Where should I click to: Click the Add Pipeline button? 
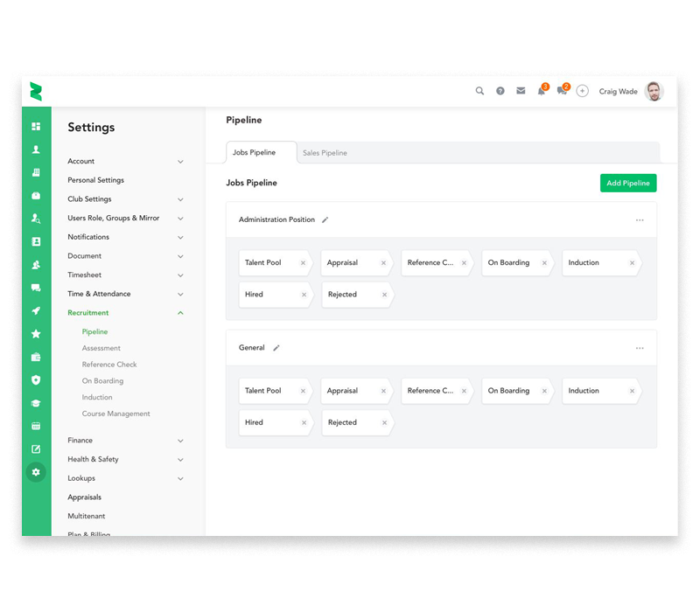627,183
